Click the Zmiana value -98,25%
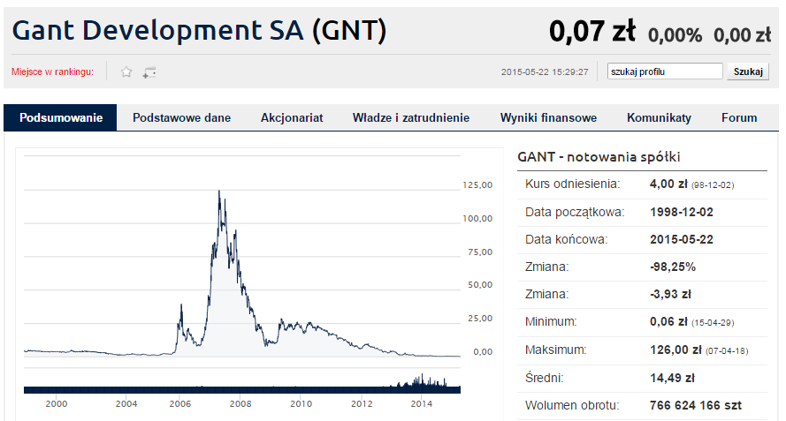This screenshot has width=786, height=421. pos(673,267)
